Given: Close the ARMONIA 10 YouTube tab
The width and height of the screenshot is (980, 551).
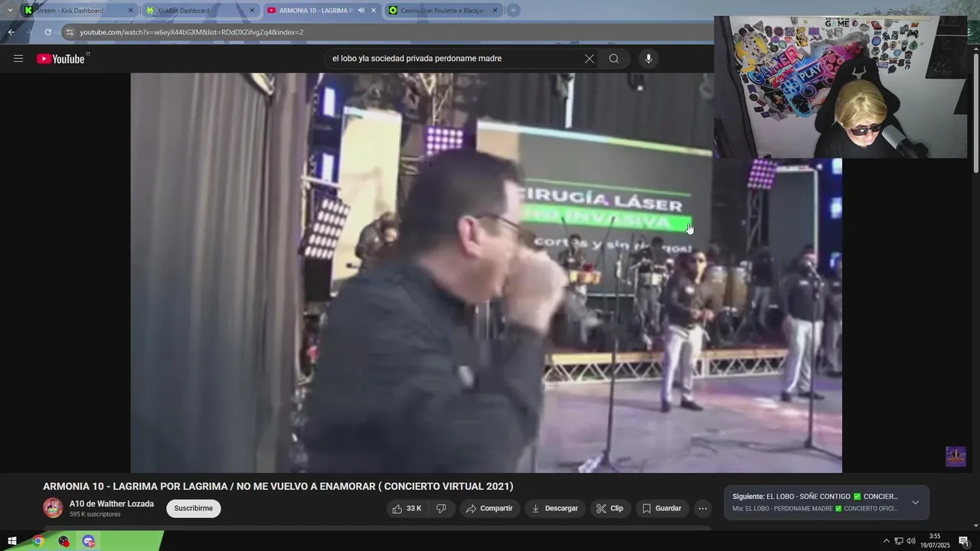Looking at the screenshot, I should 374,11.
